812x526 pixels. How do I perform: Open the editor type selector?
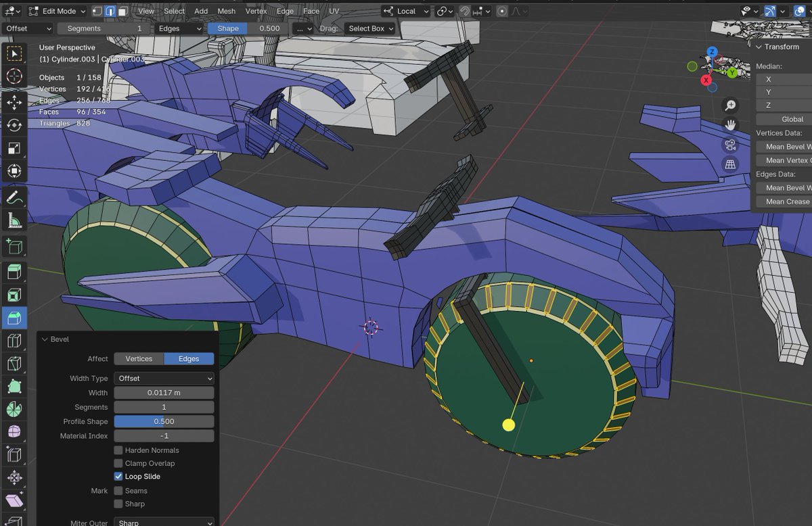pos(13,11)
